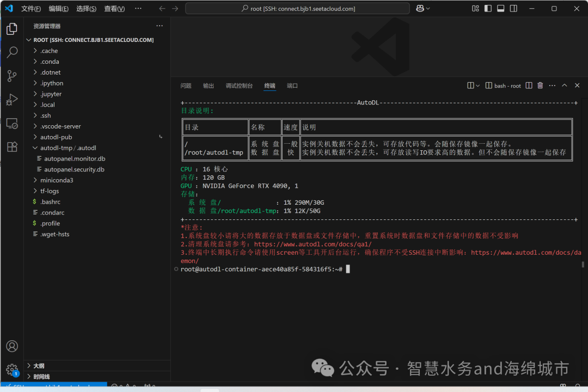This screenshot has height=392, width=588.
Task: Expand the .conda folder
Action: pyautogui.click(x=97, y=62)
